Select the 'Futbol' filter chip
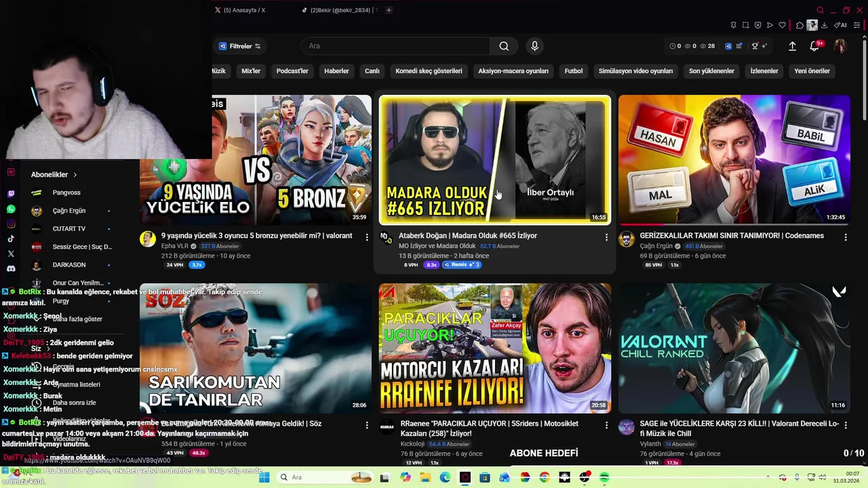 (574, 70)
